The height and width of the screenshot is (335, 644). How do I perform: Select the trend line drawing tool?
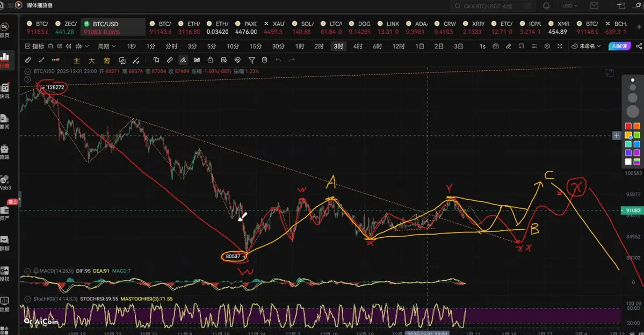tap(41, 60)
